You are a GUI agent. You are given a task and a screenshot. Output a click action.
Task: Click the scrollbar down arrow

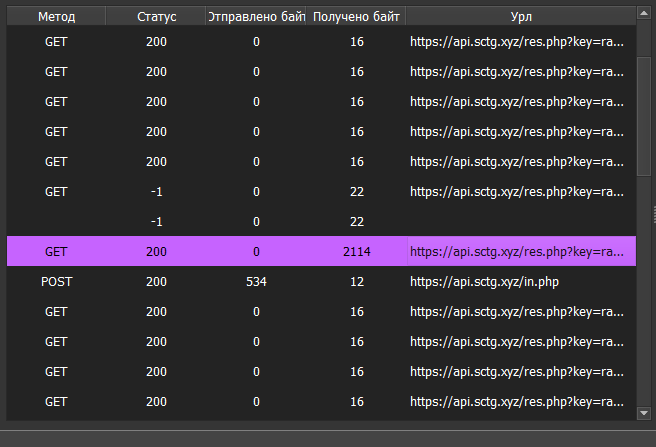click(x=645, y=412)
